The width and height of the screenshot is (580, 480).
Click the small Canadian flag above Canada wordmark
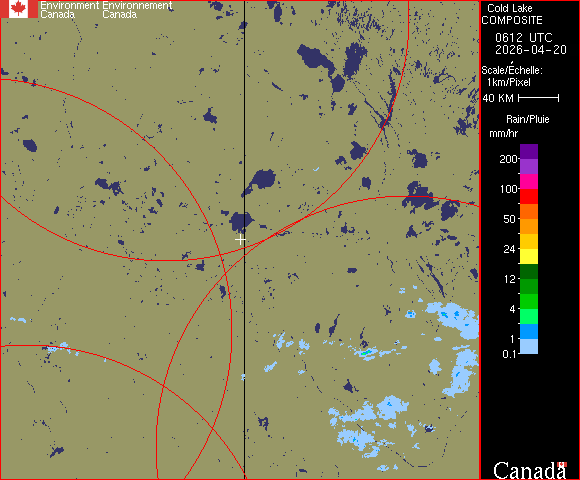coord(562,464)
